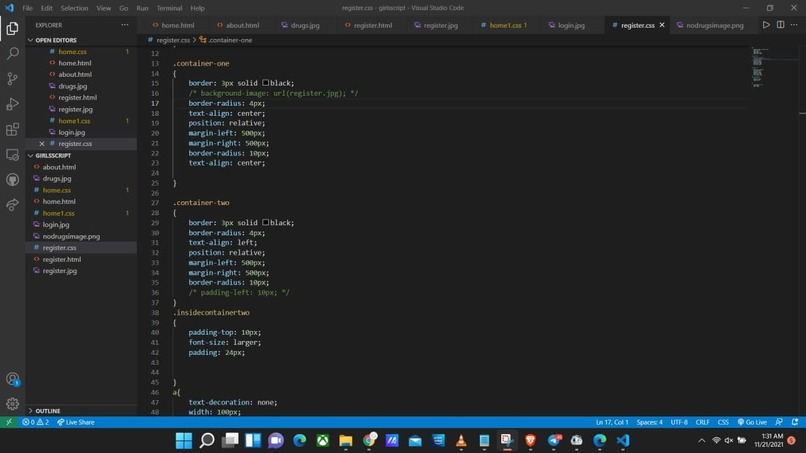
Task: Open Brave browser from taskbar
Action: tap(530, 441)
